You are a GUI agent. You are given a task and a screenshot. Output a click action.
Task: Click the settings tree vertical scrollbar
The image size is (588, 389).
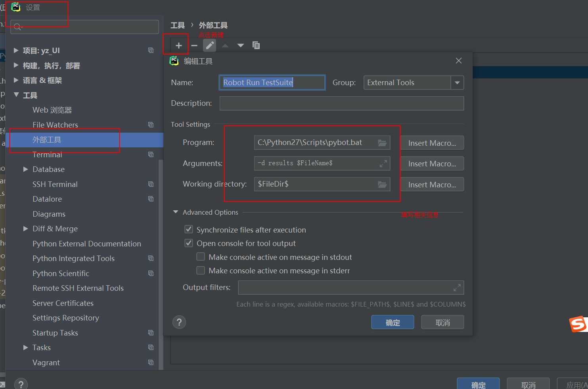coord(161,264)
